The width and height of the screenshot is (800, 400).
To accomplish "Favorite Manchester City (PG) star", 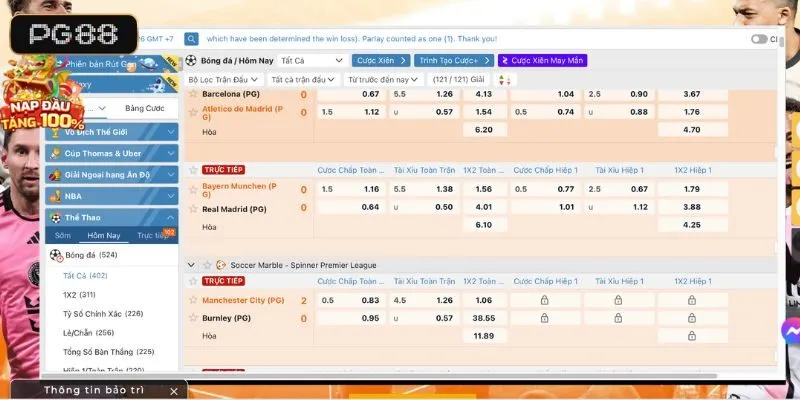I will point(193,300).
